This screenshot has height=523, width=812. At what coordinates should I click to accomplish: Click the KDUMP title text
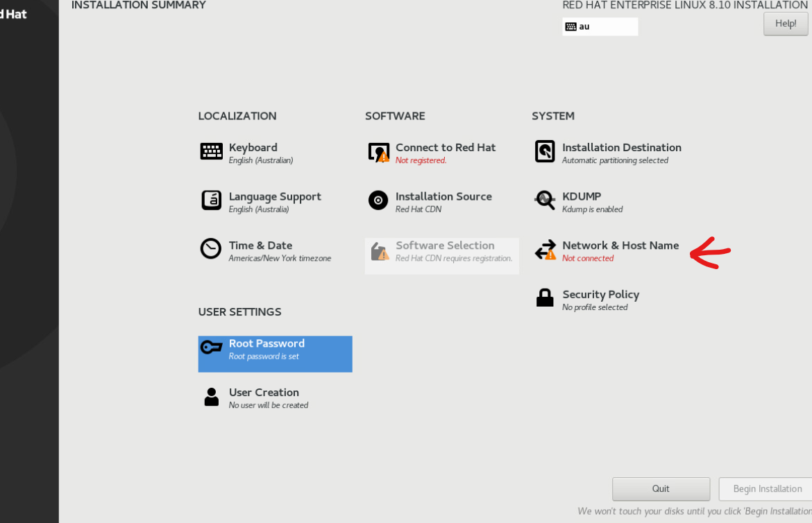582,197
